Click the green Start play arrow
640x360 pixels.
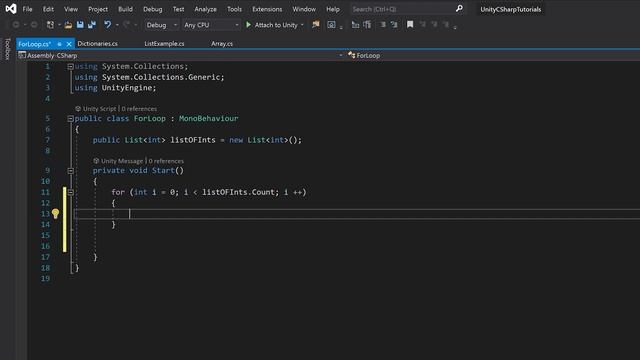248,25
